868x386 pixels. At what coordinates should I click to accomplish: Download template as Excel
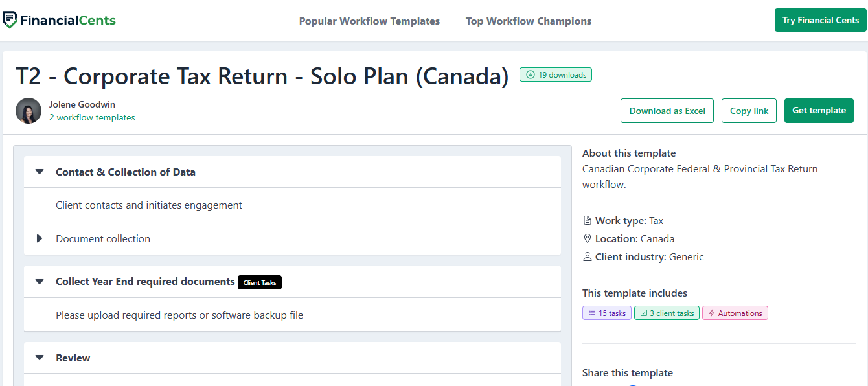coord(667,111)
